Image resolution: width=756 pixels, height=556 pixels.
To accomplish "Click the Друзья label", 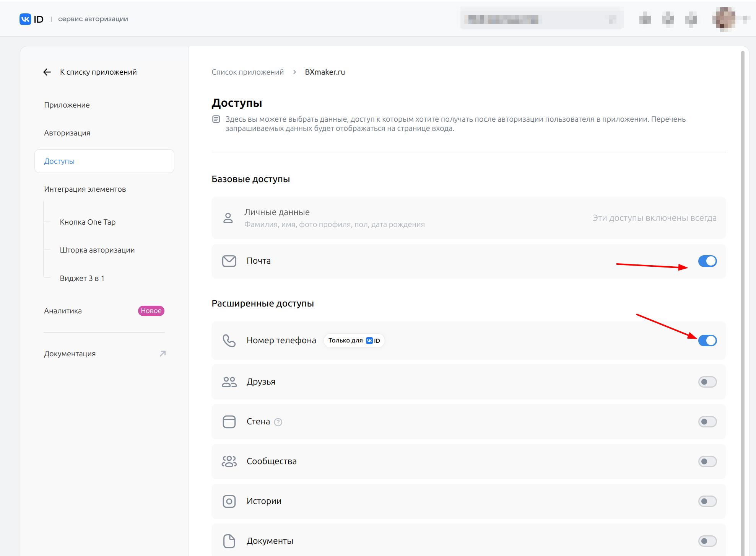I will point(261,382).
